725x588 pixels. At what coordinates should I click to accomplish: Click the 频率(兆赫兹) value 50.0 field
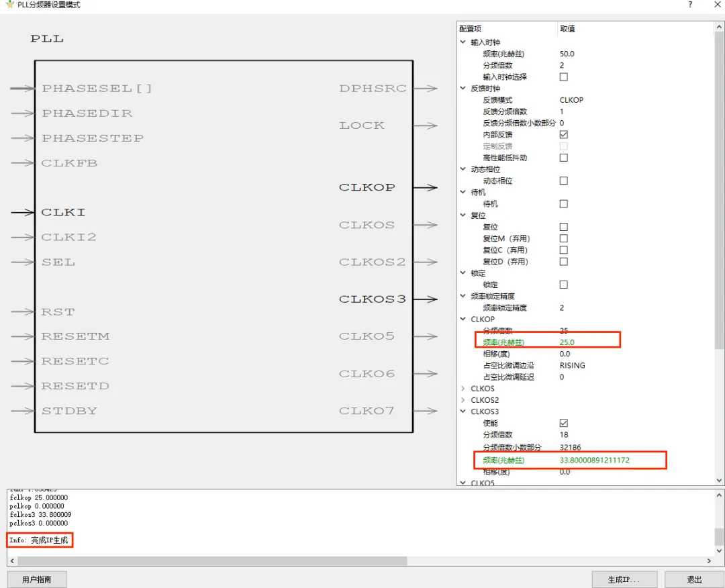(x=635, y=54)
